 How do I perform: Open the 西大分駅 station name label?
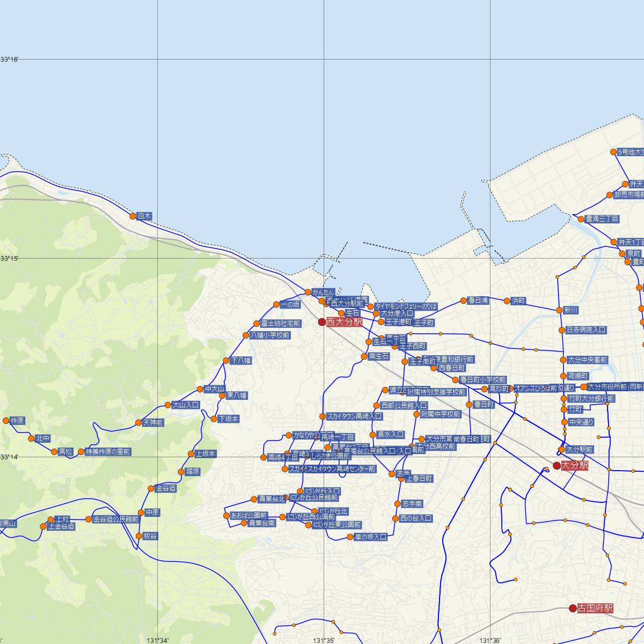(x=345, y=322)
